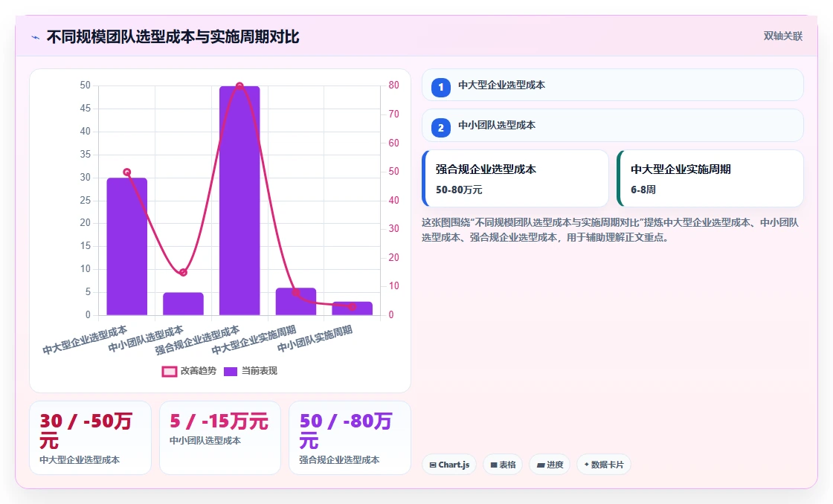The image size is (833, 504).
Task: Open the 强合规企业选型成本 50-80万元 card
Action: click(515, 178)
